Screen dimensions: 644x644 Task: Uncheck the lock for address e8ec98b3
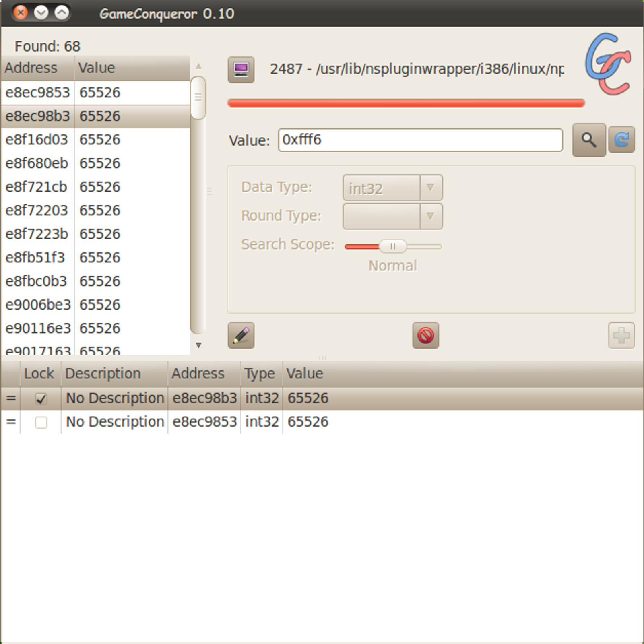(41, 399)
